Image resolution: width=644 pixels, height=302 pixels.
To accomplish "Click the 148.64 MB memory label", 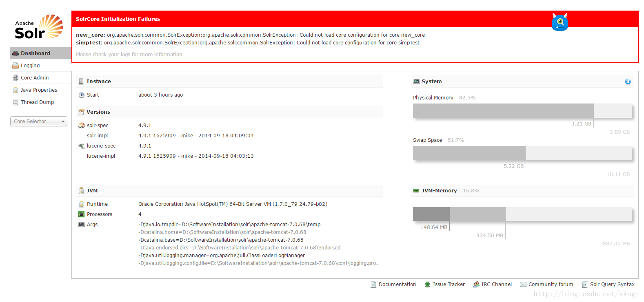I will click(434, 227).
